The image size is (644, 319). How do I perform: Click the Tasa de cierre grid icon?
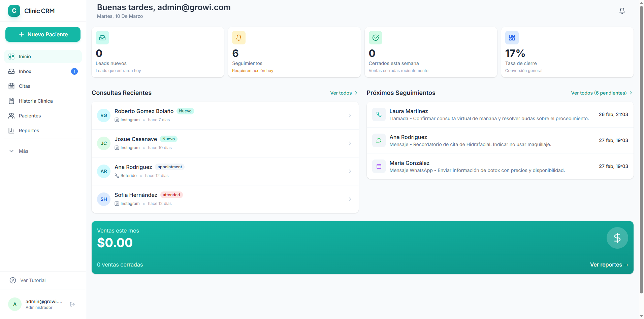pyautogui.click(x=512, y=38)
